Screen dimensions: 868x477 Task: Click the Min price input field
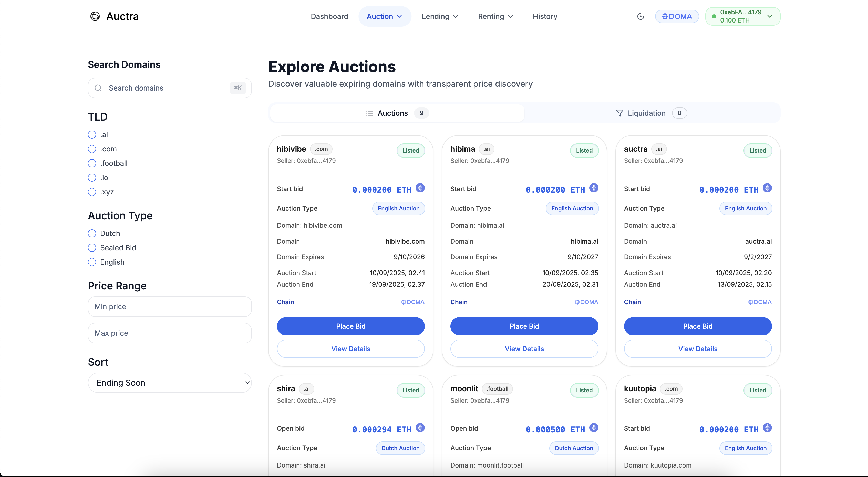tap(170, 306)
